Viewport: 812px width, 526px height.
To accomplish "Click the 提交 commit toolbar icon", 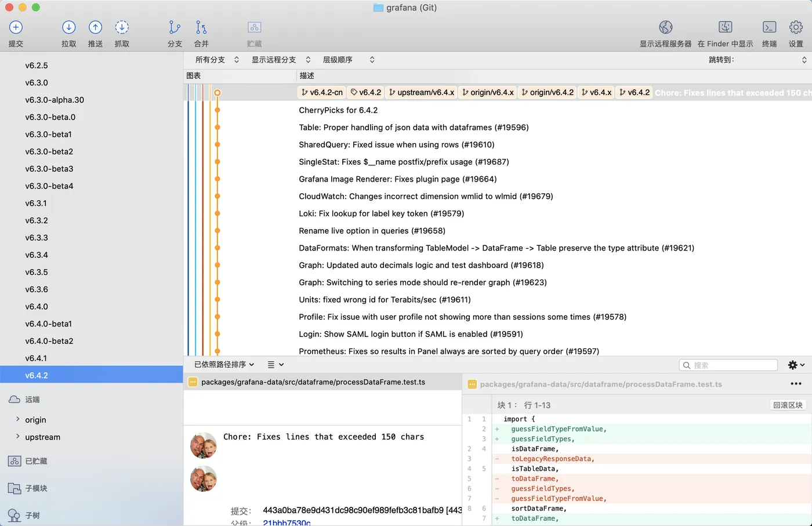I will 16,27.
